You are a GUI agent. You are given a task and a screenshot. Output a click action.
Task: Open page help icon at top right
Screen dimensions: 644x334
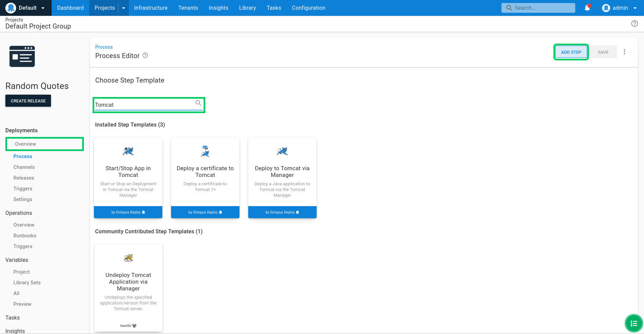click(x=634, y=23)
